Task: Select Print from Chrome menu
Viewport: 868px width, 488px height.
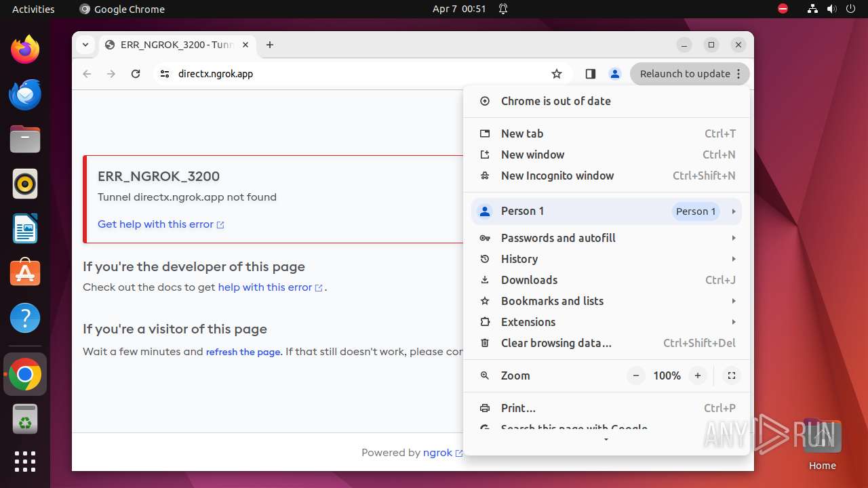Action: click(x=606, y=408)
